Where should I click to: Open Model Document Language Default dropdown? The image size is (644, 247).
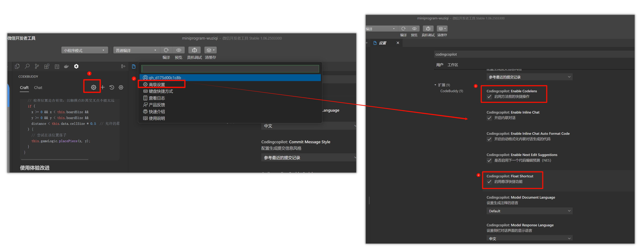click(x=529, y=211)
